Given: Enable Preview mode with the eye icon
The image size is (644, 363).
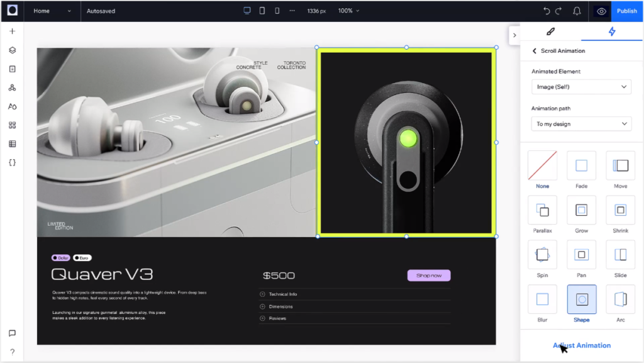Looking at the screenshot, I should (x=601, y=11).
